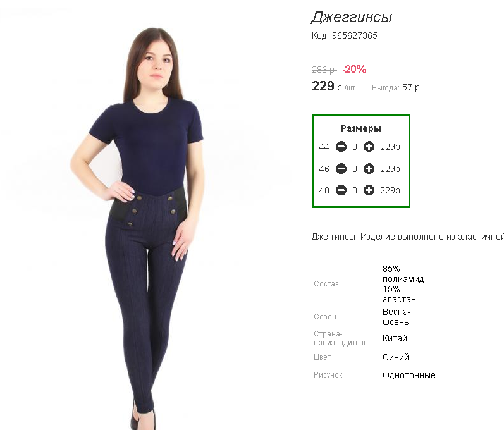Click the Однотонные pattern value

[409, 375]
